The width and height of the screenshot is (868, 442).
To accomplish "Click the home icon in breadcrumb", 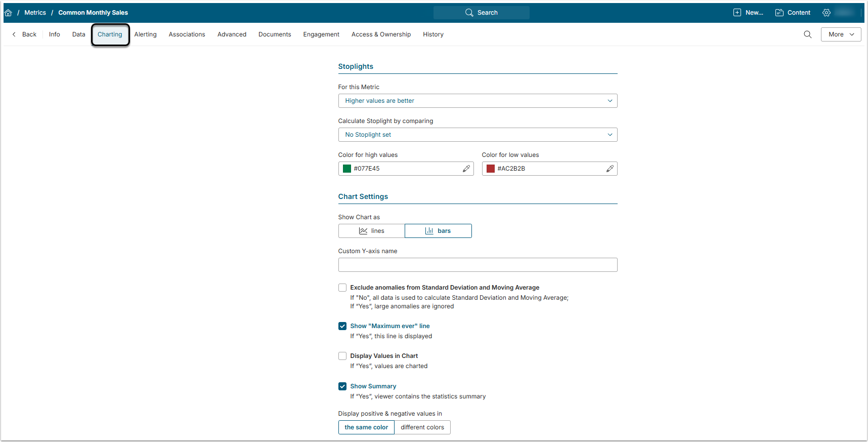I will pyautogui.click(x=8, y=13).
